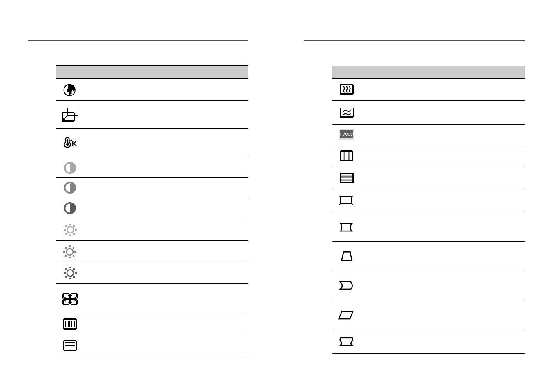
Task: Select the darkest contrast half-circle icon
Action: click(x=70, y=208)
